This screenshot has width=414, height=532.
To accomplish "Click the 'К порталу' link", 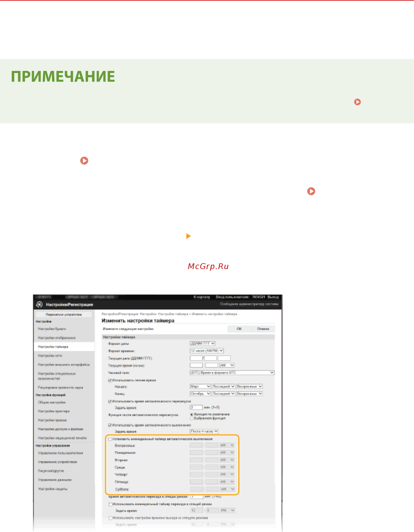I will pos(202,297).
